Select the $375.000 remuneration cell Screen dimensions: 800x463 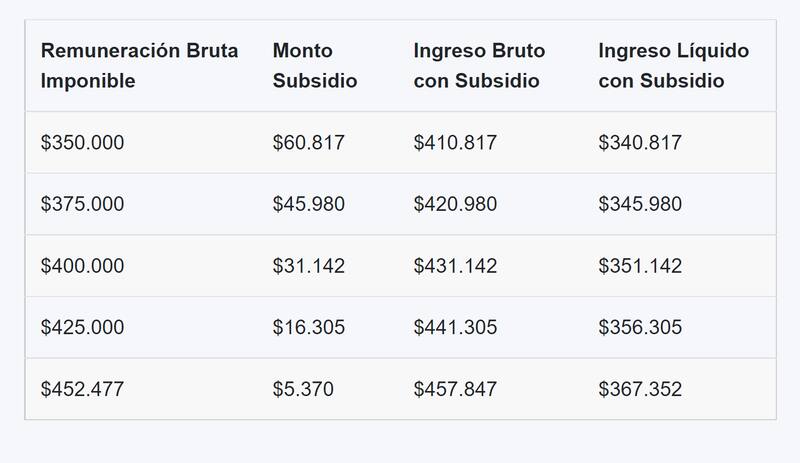pyautogui.click(x=82, y=204)
